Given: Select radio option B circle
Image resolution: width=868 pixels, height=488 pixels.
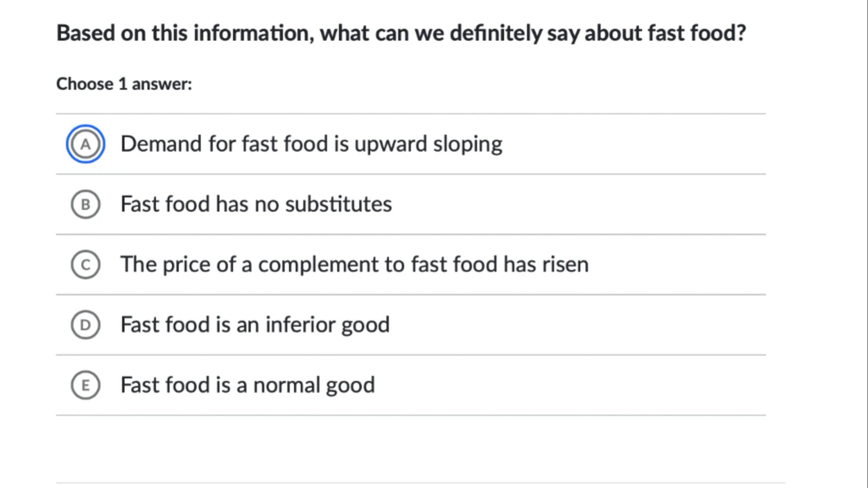Looking at the screenshot, I should [x=85, y=204].
